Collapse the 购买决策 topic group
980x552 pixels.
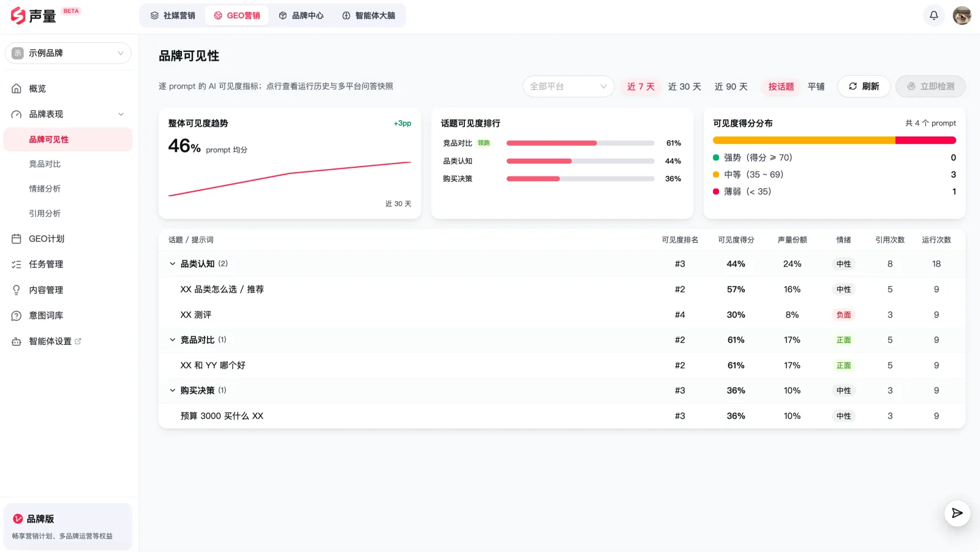pyautogui.click(x=173, y=390)
